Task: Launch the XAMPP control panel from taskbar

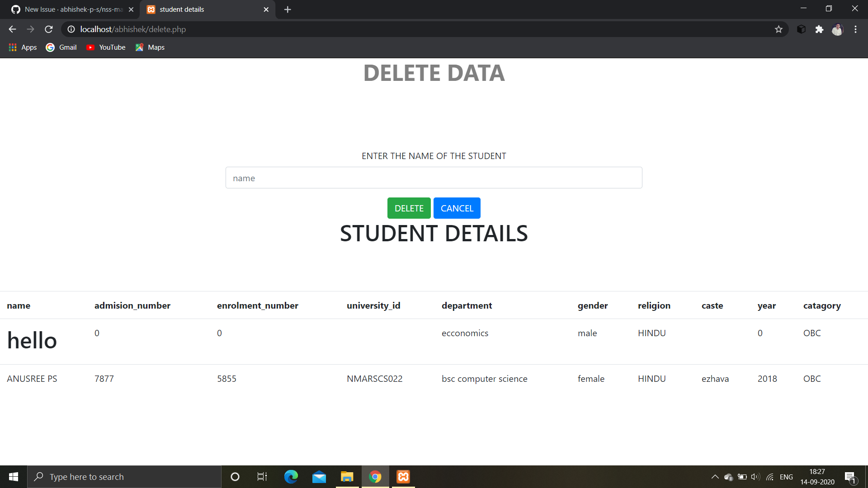Action: coord(402,476)
